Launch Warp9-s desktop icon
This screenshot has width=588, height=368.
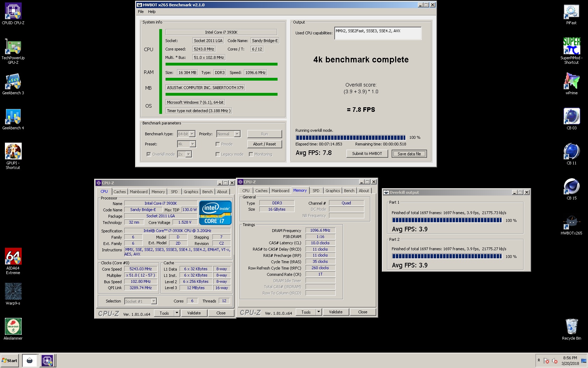point(13,294)
